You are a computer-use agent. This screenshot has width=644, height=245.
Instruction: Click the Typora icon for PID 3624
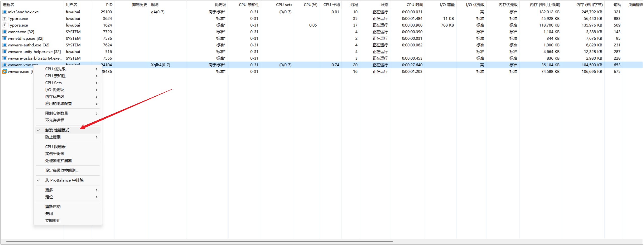(5, 18)
